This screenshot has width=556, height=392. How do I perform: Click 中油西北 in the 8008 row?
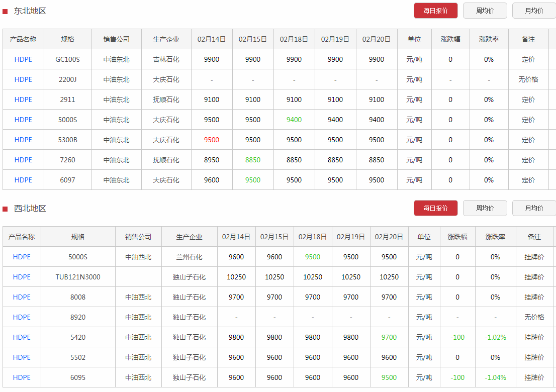138,297
